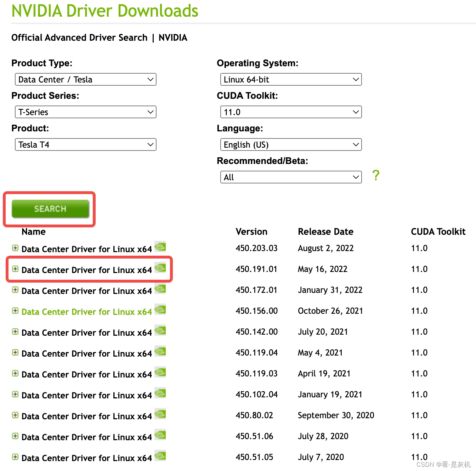Click NVIDIA eye logo icon on 450.51.05 row
This screenshot has width=476, height=471.
pos(160,455)
